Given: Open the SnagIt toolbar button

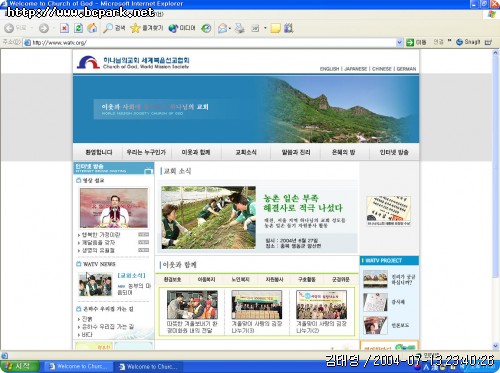Looking at the screenshot, I should point(468,42).
